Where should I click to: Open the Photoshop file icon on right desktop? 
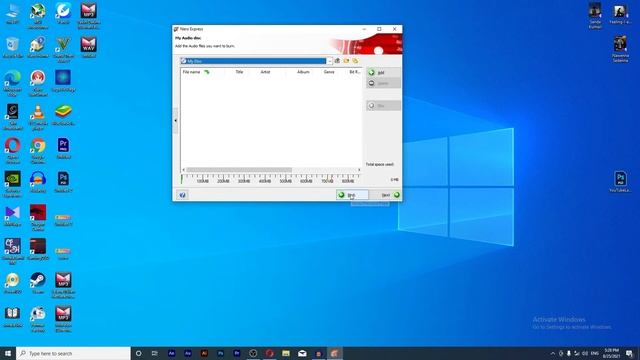click(x=620, y=182)
